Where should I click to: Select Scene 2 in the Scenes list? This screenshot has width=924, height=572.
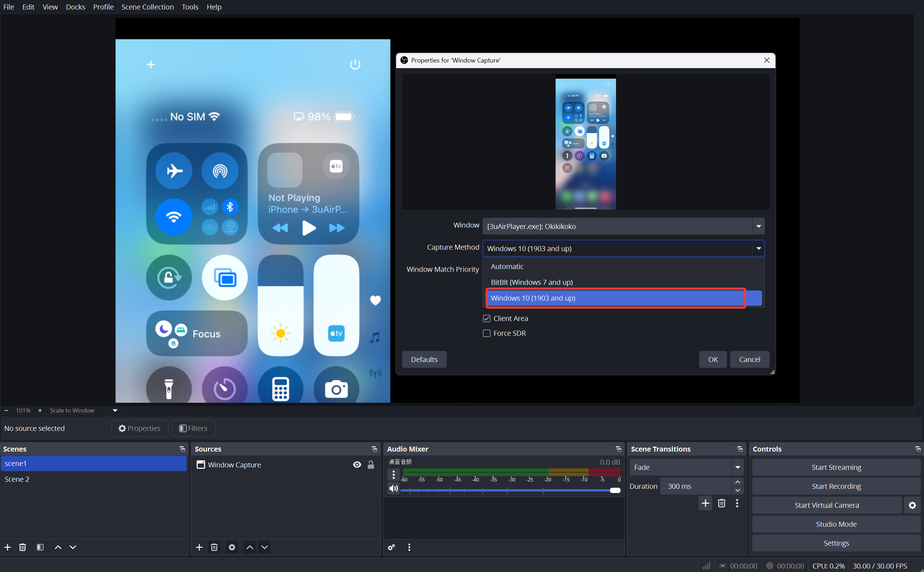tap(17, 479)
